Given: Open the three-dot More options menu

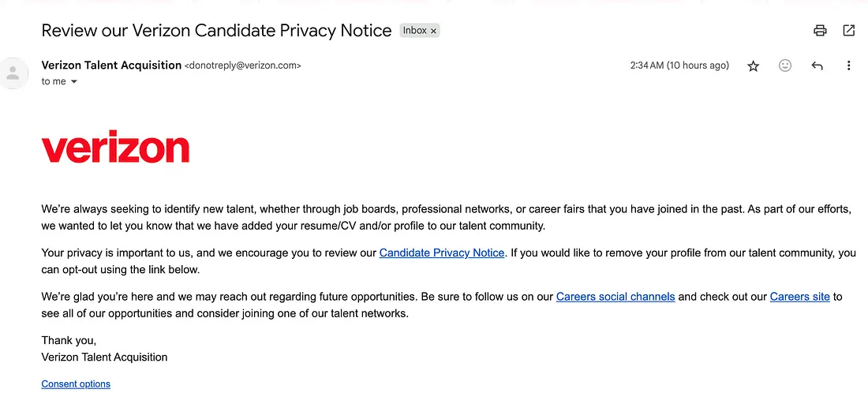Looking at the screenshot, I should [848, 66].
